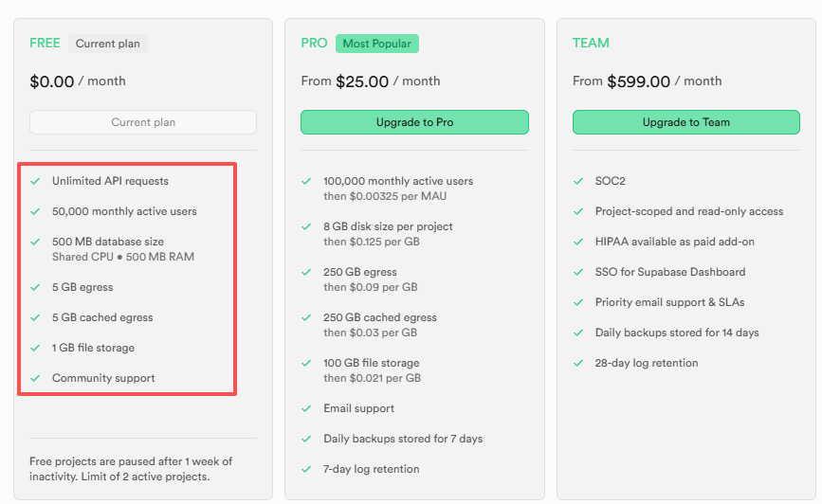Click the SSO for Supabase Dashboard text
This screenshot has width=822, height=504.
[669, 272]
